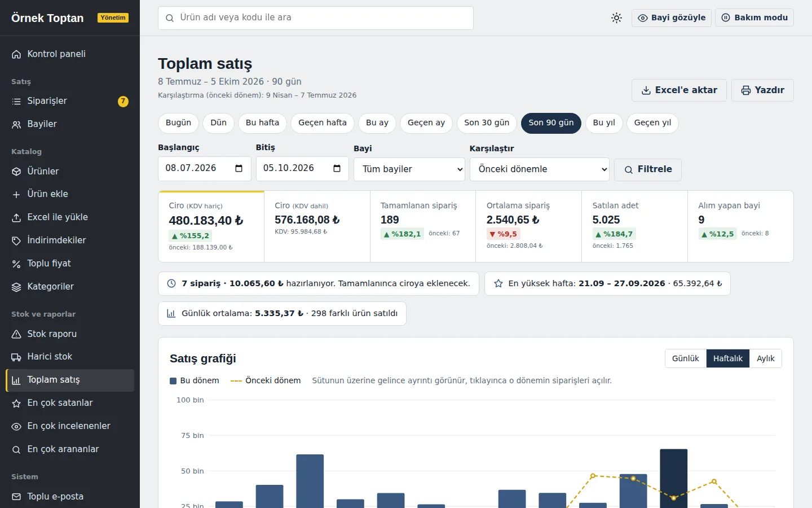Select the Bugün date range

pyautogui.click(x=178, y=123)
